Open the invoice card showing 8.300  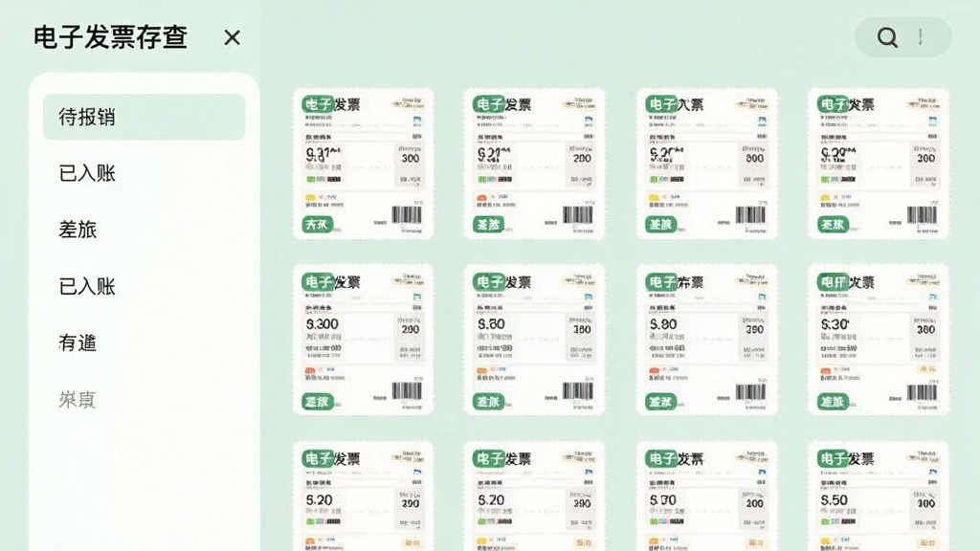pos(363,340)
